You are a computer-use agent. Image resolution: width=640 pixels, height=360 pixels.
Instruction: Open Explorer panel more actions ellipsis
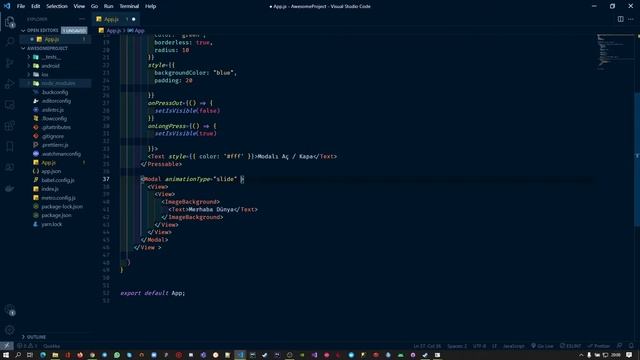(x=82, y=19)
